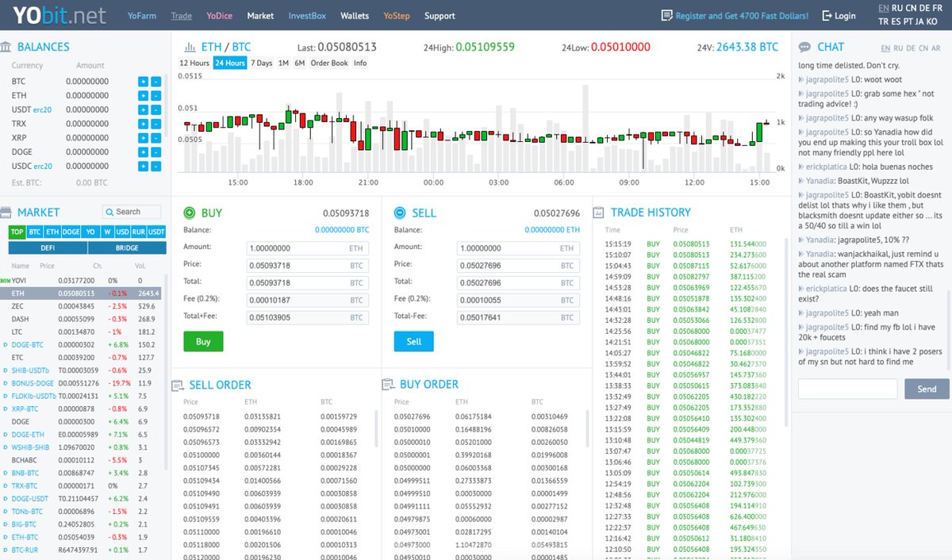Click Register and Get 4700 Fast Dollars link
Screen dimensions: 952x560
click(742, 16)
